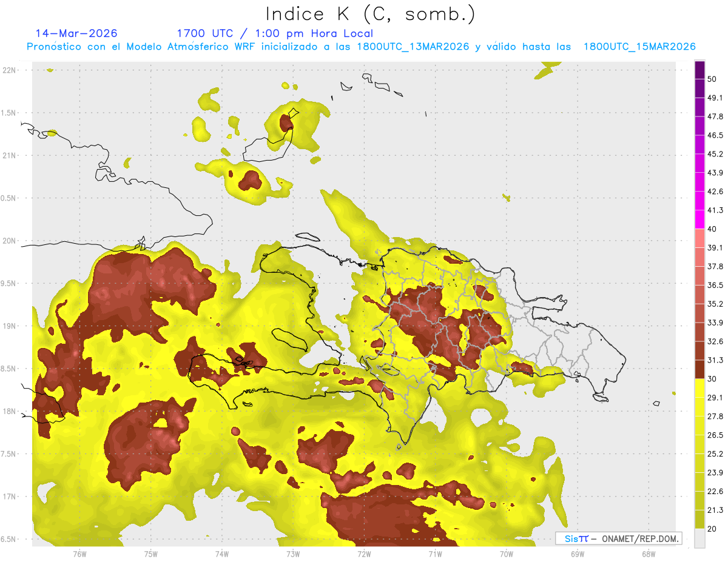Click the colorbar value 39.1
Image resolution: width=728 pixels, height=562 pixels.
[x=715, y=247]
